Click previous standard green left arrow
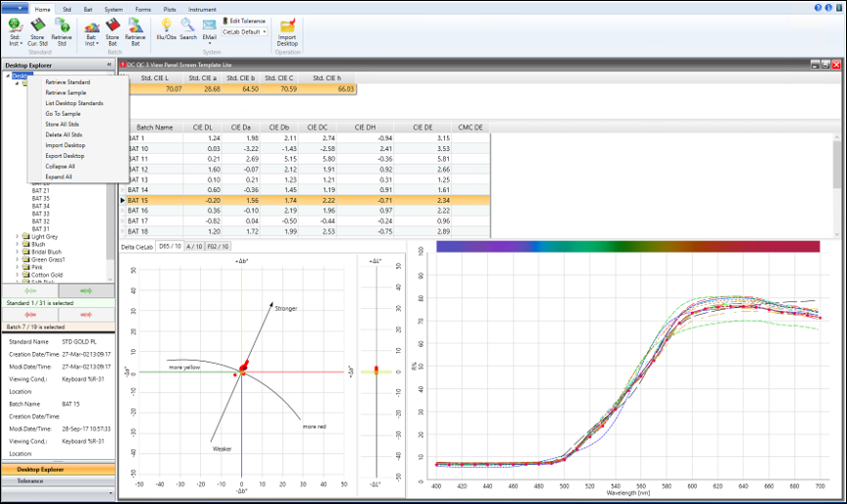Screen dimensions: 847x504 (30, 291)
